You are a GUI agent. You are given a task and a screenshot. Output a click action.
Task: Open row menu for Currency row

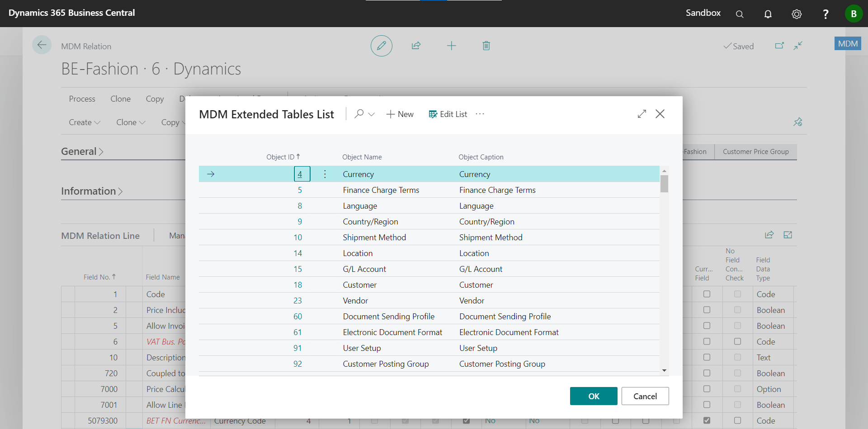tap(325, 174)
